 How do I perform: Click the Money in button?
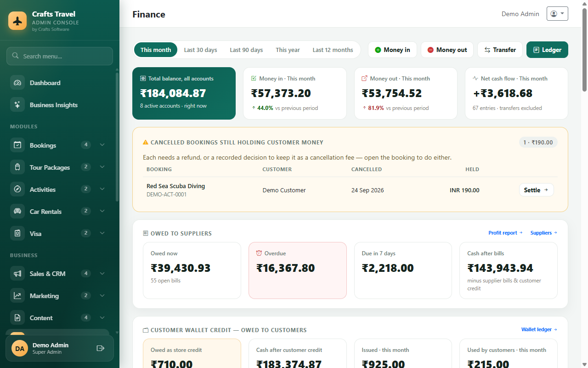tap(392, 50)
